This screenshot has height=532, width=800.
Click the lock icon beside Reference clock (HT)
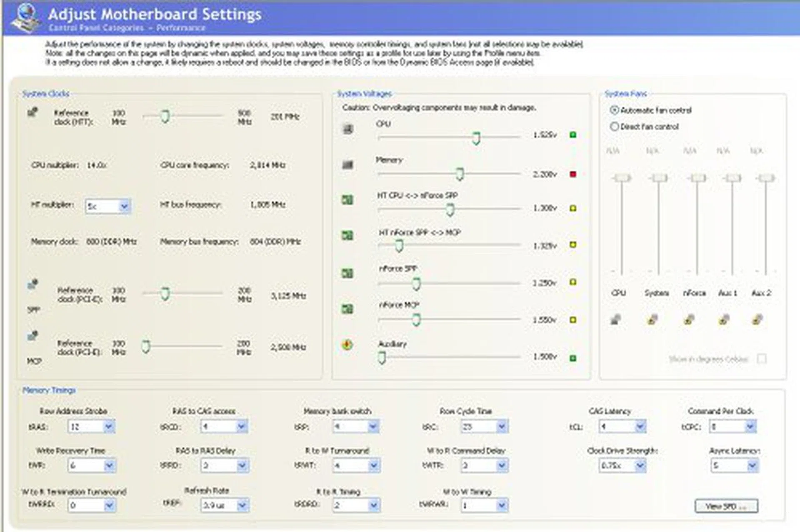coord(32,112)
